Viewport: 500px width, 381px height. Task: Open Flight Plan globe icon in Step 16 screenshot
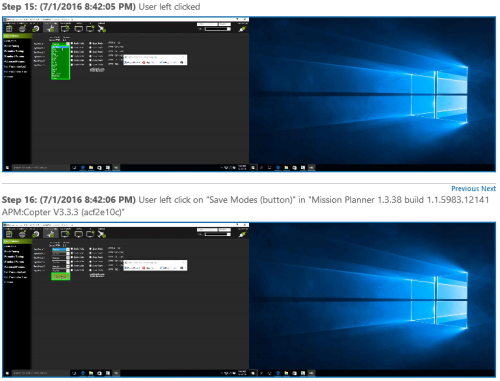pos(22,234)
